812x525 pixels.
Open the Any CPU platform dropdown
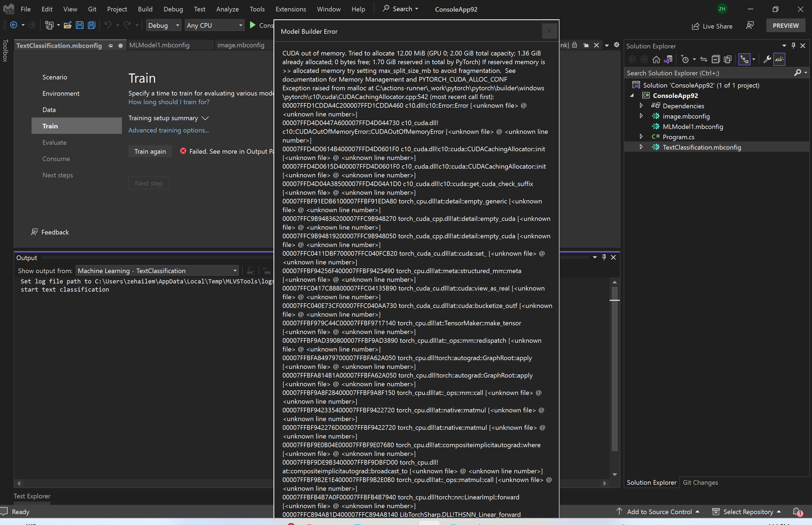pos(241,25)
